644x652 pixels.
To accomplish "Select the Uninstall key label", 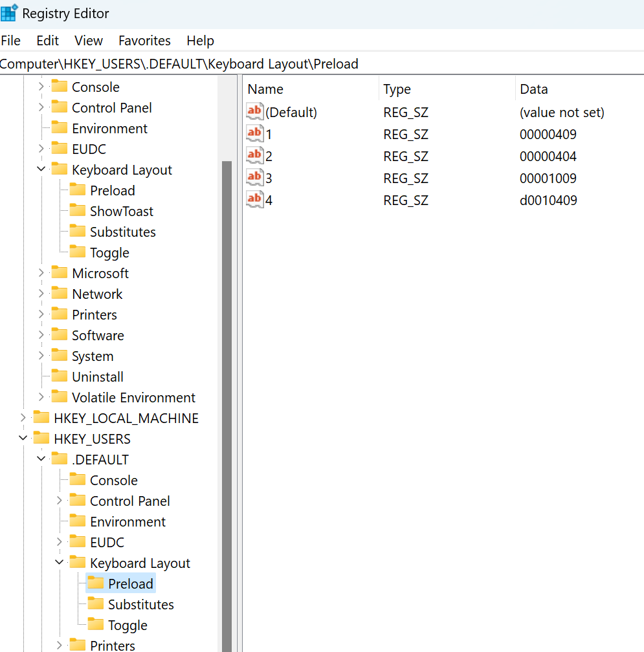I will click(97, 376).
